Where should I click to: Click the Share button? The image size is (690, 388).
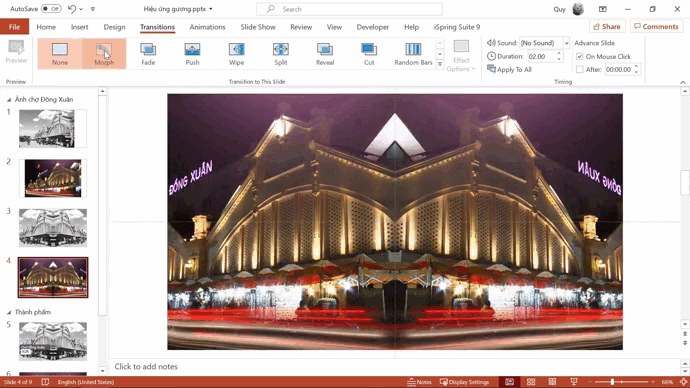[x=606, y=26]
